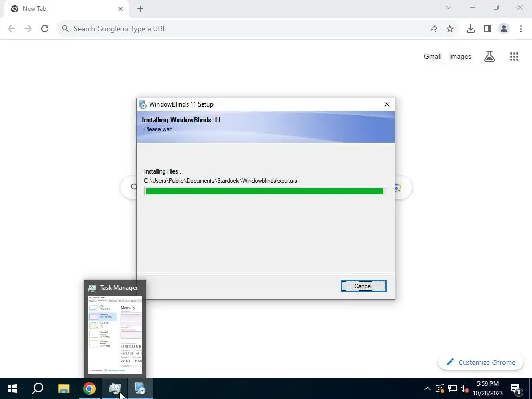Go forward in Chrome
The height and width of the screenshot is (399, 532).
point(28,29)
